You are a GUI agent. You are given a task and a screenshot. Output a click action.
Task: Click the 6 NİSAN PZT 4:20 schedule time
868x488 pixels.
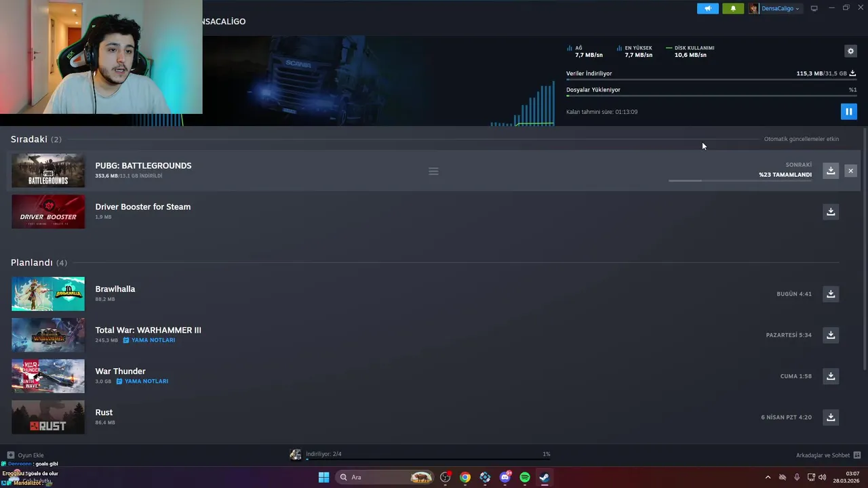(786, 418)
